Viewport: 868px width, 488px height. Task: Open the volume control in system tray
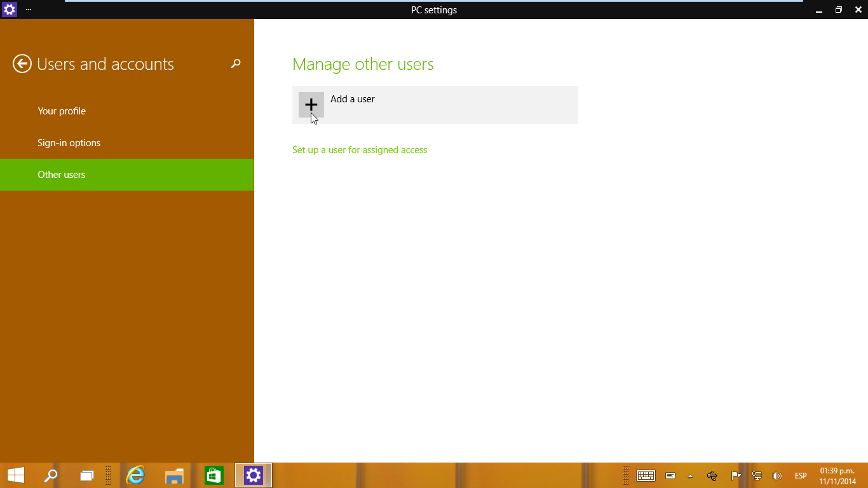coord(776,476)
